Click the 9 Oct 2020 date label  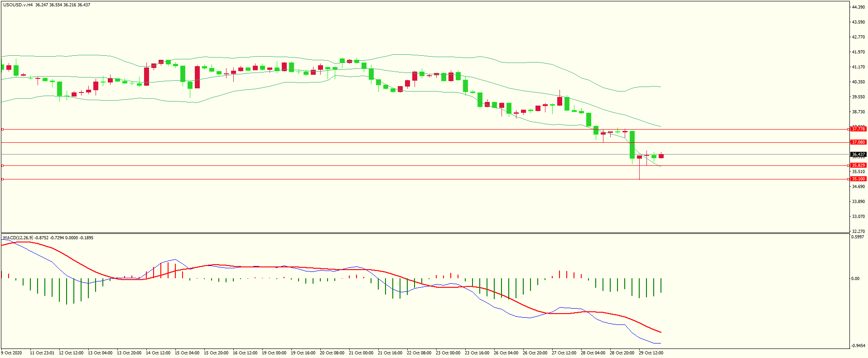click(x=11, y=353)
